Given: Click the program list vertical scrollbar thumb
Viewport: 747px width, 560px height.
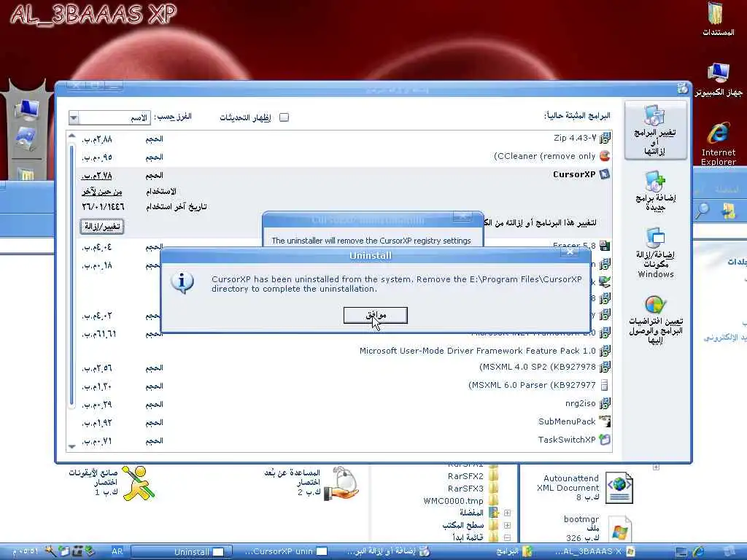Looking at the screenshot, I should pyautogui.click(x=72, y=276).
